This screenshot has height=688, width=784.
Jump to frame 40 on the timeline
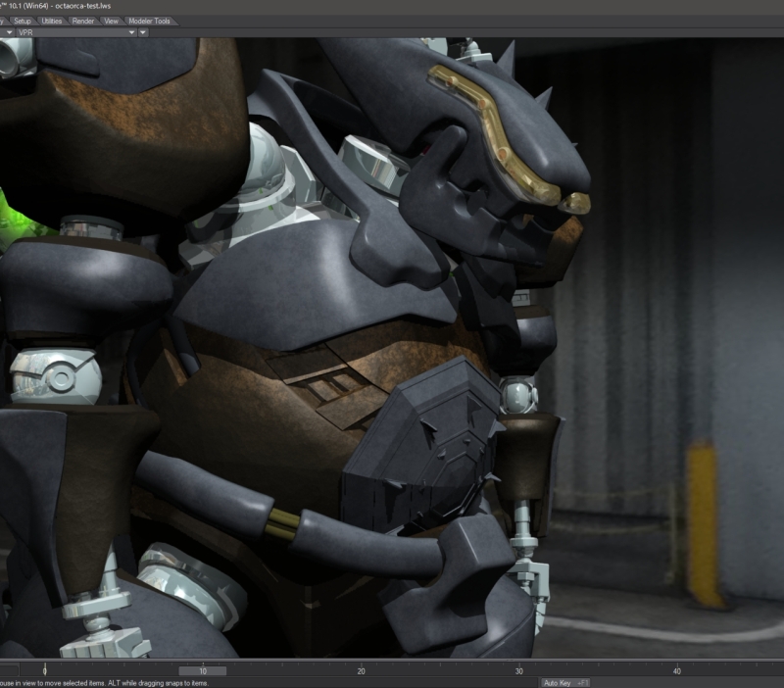coord(676,670)
